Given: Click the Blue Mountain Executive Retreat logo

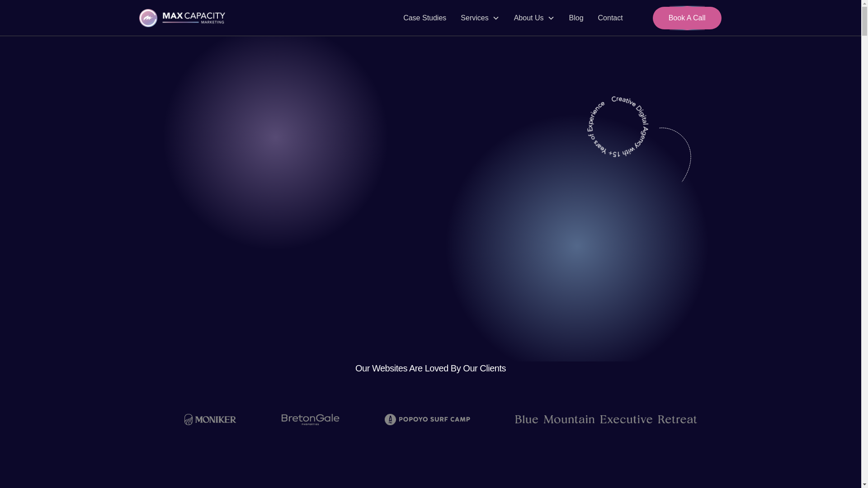Looking at the screenshot, I should pos(606,419).
